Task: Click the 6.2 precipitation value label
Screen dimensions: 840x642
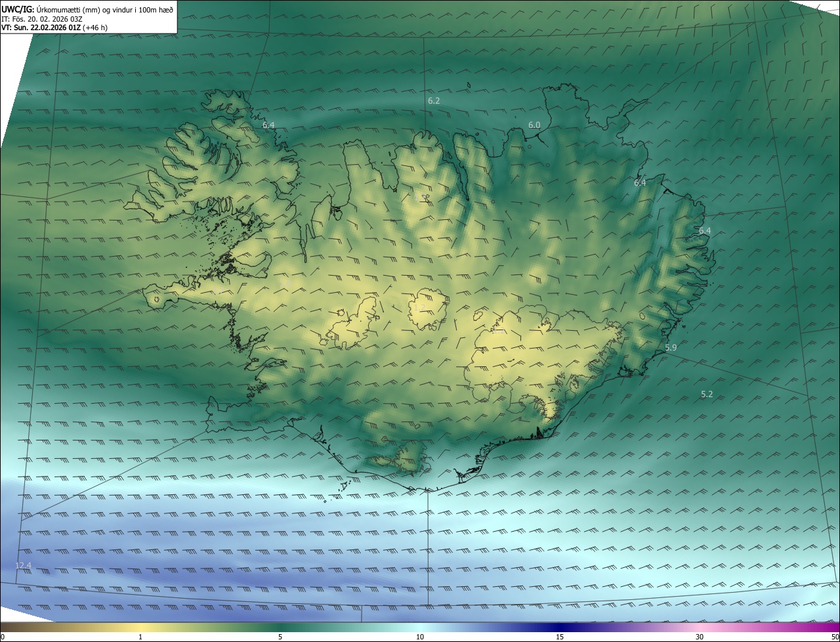Action: 434,100
